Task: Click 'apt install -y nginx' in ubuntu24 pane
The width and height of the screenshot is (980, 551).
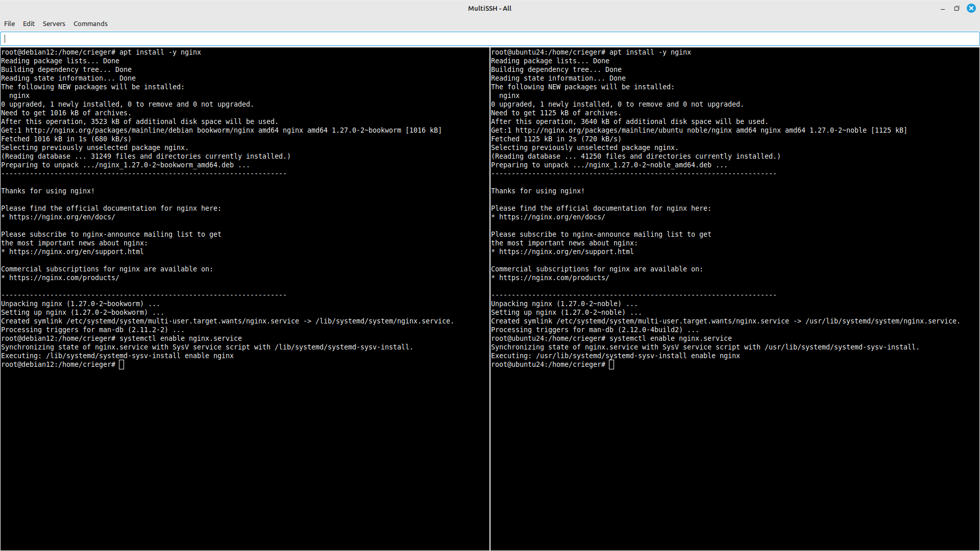Action: point(650,52)
